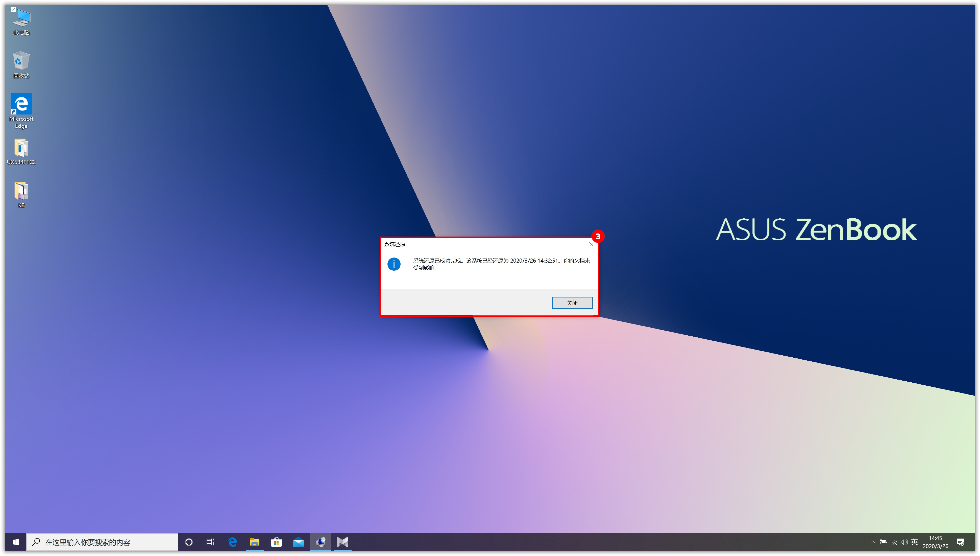Open the clock showing 14:45 2020/3/26

pos(935,542)
